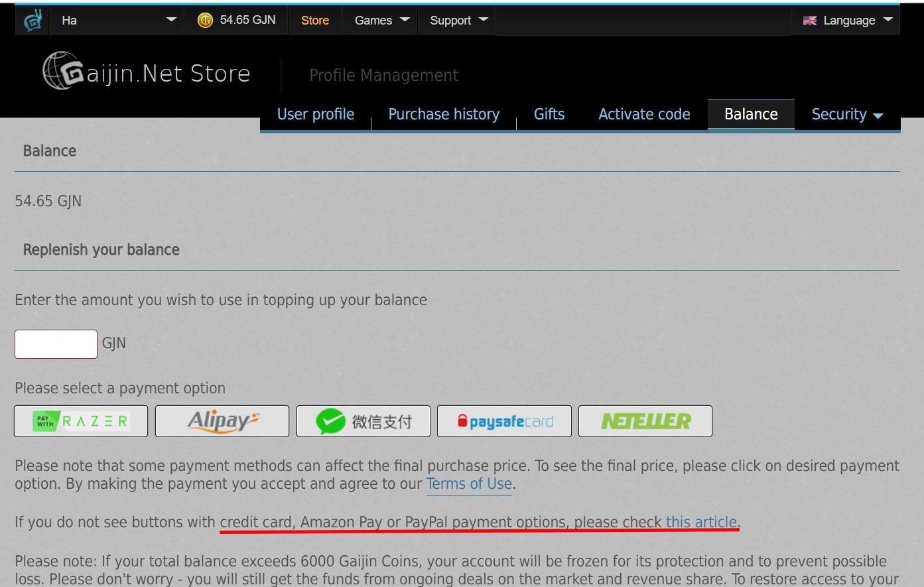
Task: Expand the Support menu
Action: [458, 21]
